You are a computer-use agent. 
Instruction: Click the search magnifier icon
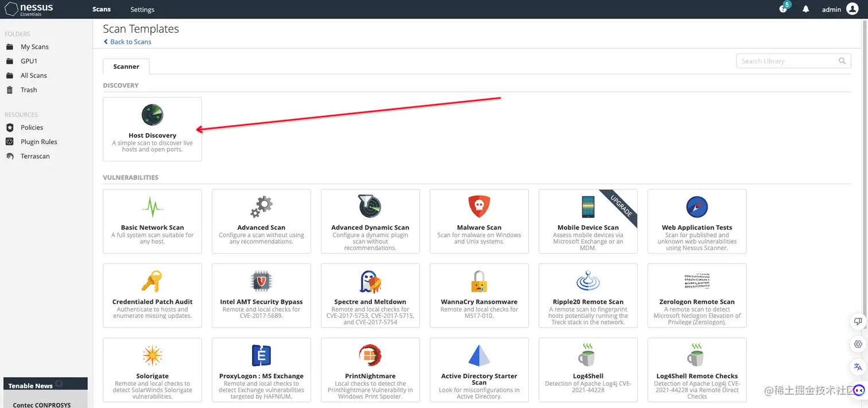click(x=842, y=61)
